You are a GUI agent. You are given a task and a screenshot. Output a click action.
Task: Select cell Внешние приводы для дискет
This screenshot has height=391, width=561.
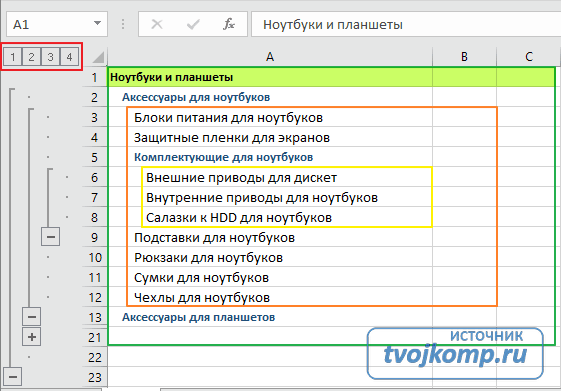[x=270, y=177]
